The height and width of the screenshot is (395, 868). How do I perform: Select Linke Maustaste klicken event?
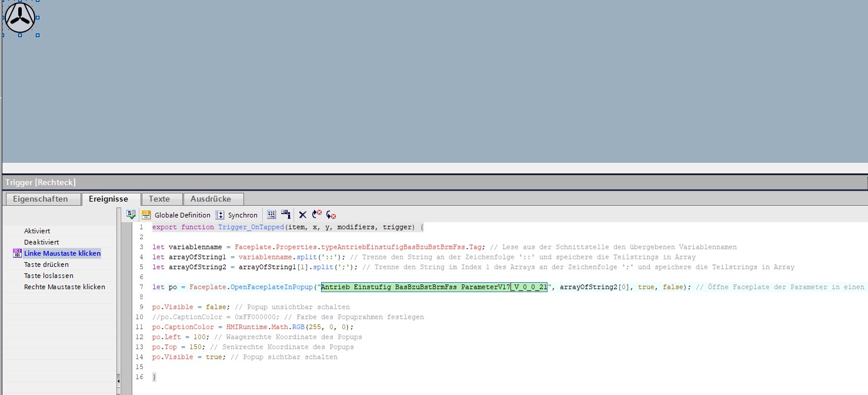pos(62,253)
